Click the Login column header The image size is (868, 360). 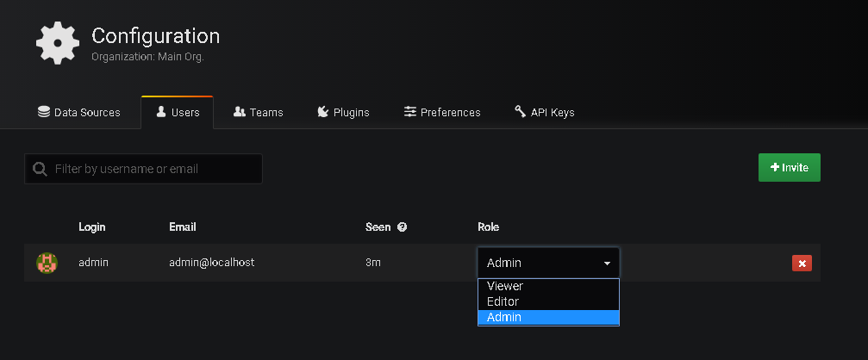coord(91,227)
